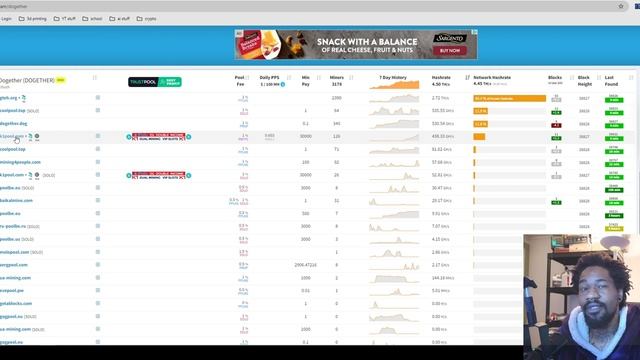Open the baikalmine.com pool link

(x=16, y=201)
